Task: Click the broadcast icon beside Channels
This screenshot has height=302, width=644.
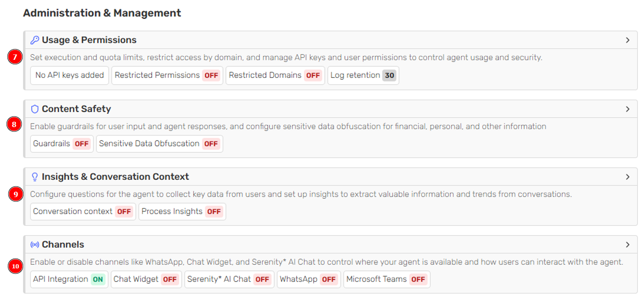Action: (34, 244)
